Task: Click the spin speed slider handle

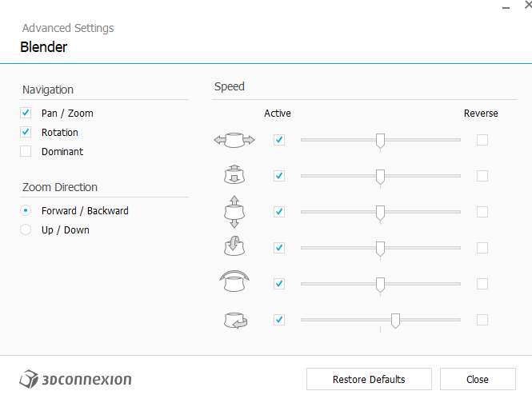Action: (x=395, y=321)
